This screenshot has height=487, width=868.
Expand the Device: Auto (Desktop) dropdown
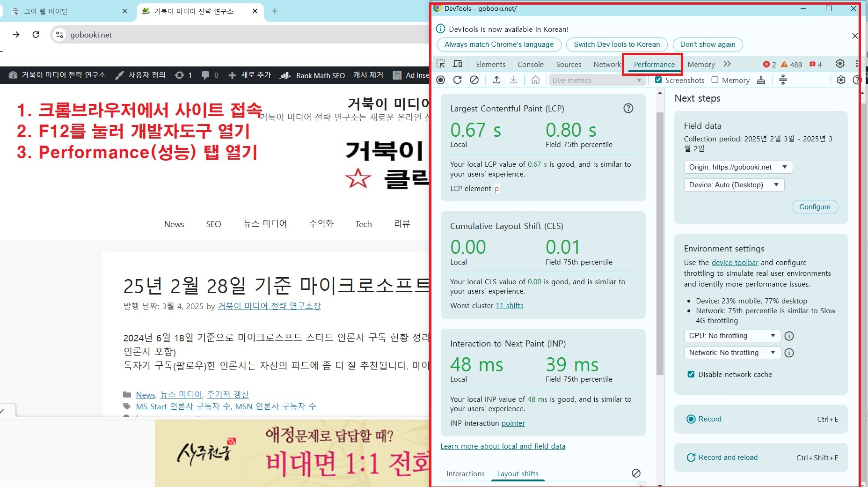(x=733, y=185)
